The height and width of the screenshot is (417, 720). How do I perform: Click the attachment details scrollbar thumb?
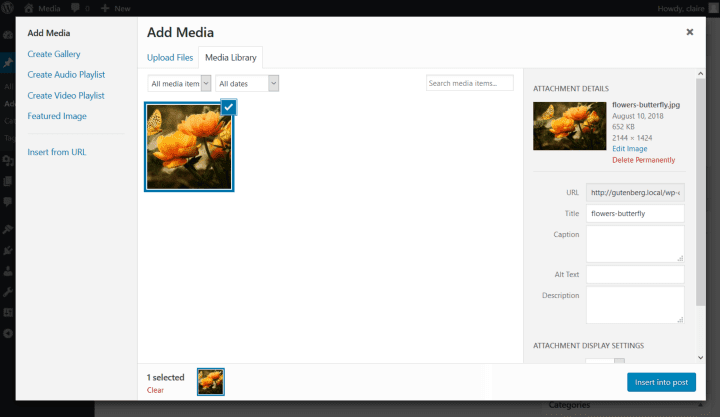[x=700, y=192]
